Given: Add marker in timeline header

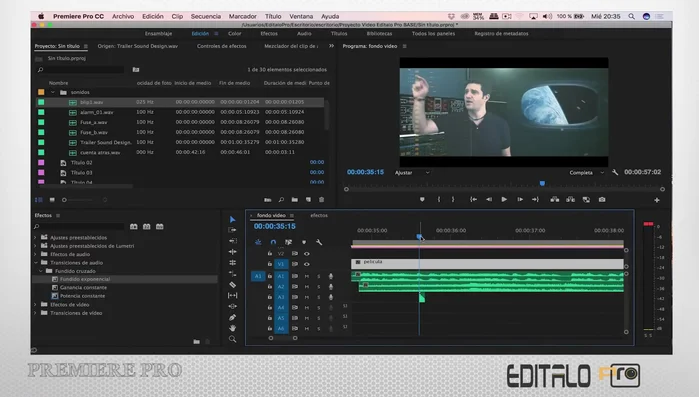Looking at the screenshot, I should click(x=304, y=242).
